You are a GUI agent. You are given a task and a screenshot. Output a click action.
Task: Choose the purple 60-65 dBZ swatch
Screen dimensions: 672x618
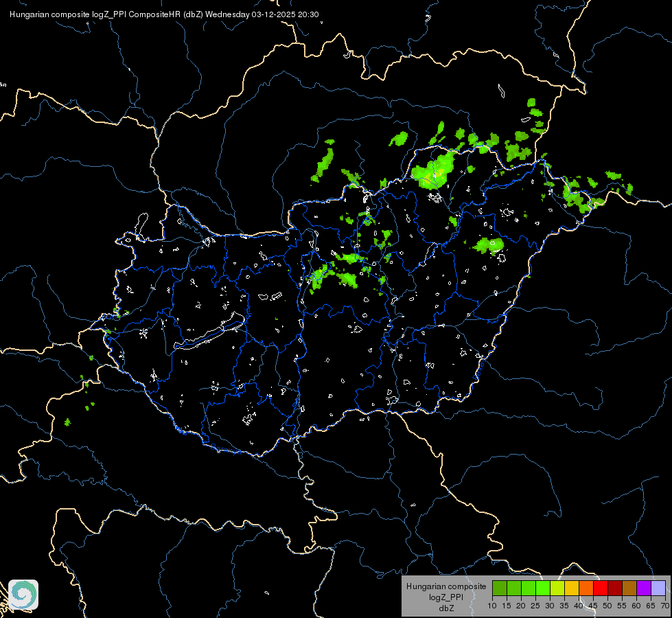[x=644, y=588]
